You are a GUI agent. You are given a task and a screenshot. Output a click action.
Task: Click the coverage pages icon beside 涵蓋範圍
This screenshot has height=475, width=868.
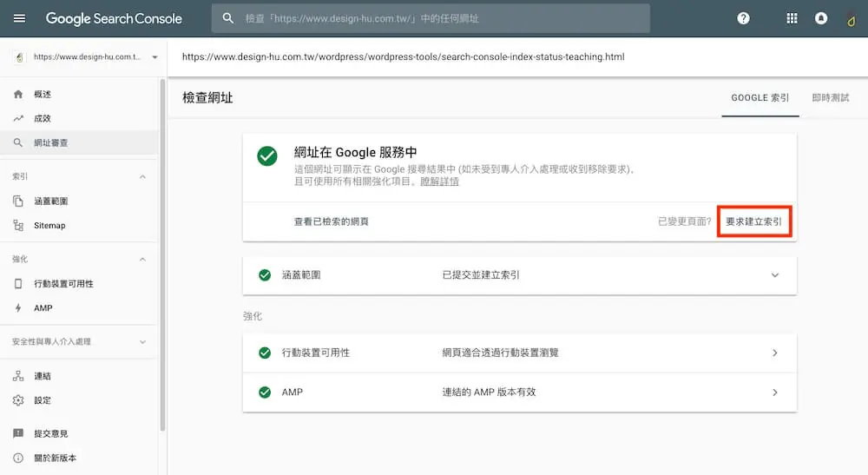18,201
